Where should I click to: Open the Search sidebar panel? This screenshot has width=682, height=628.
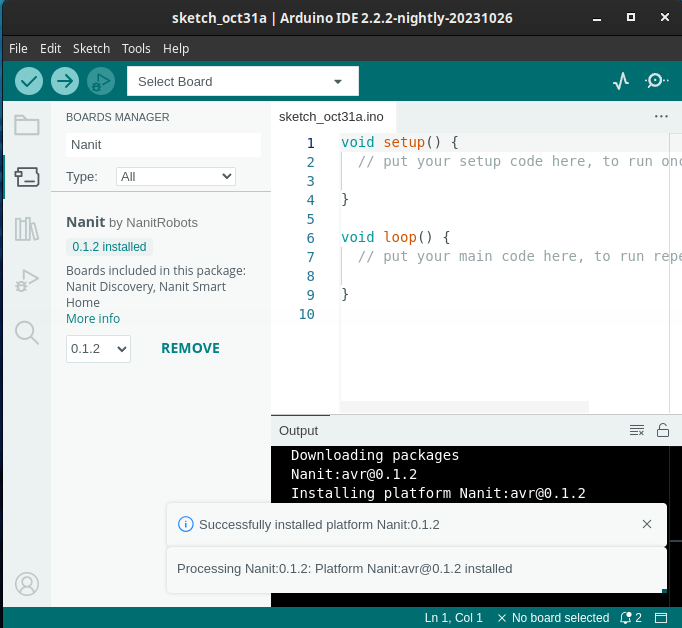click(27, 333)
